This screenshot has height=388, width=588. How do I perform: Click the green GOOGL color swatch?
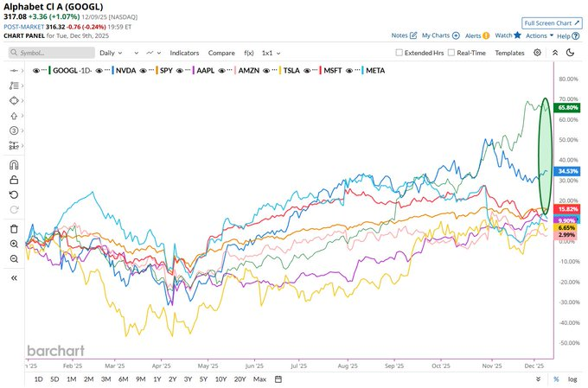click(52, 69)
